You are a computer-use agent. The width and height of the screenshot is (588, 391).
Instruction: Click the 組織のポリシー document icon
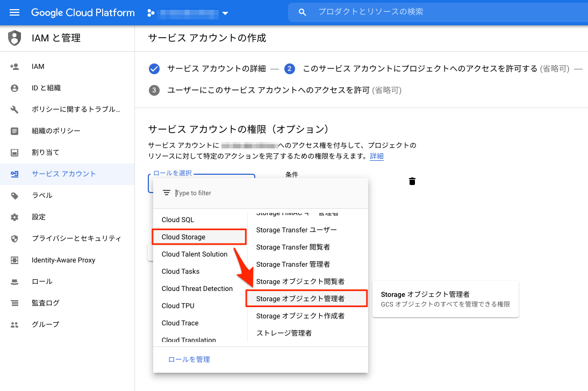[15, 131]
